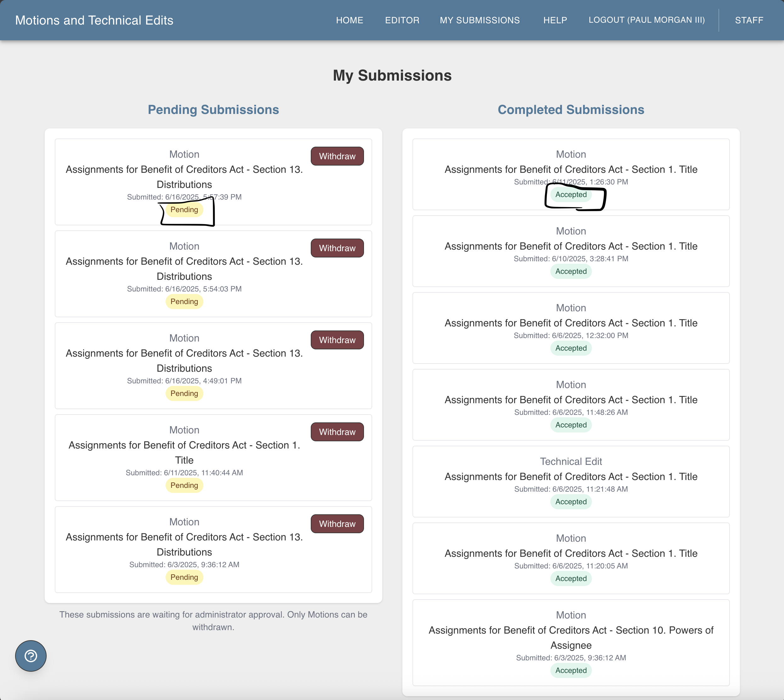Click Accepted badge for 3:28:41 PM submission
Image resolution: width=784 pixels, height=700 pixels.
[571, 272]
